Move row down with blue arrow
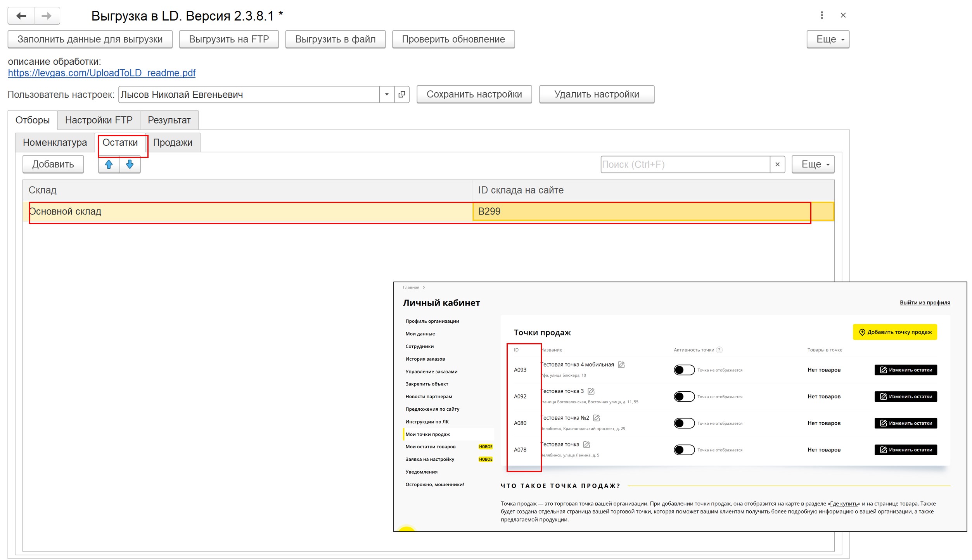Image resolution: width=972 pixels, height=560 pixels. pos(130,164)
